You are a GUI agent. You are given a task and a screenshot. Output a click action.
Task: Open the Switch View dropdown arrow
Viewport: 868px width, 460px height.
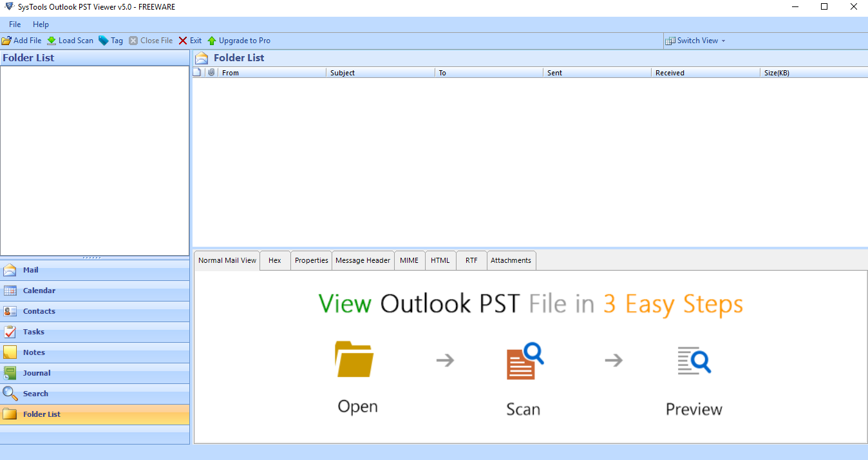[723, 41]
